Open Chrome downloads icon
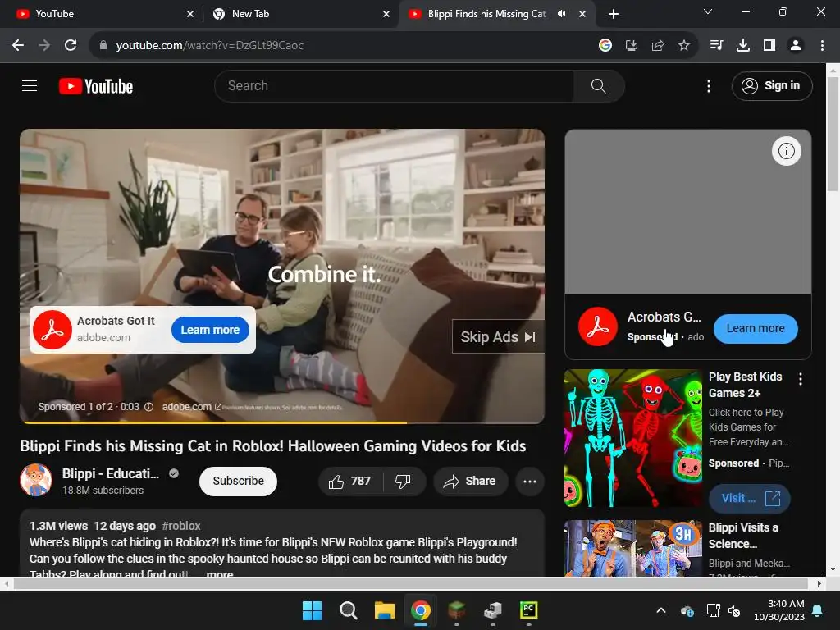The height and width of the screenshot is (630, 840). [742, 46]
